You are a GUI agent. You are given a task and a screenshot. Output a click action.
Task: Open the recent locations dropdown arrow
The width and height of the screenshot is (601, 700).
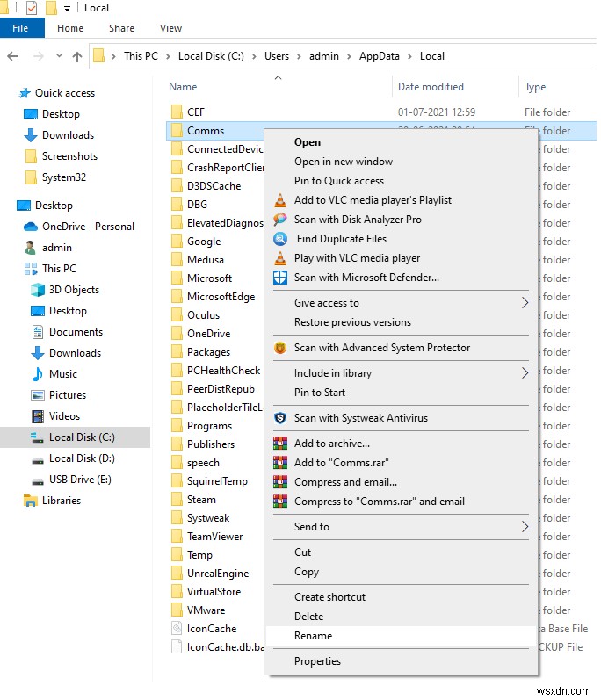[x=59, y=56]
